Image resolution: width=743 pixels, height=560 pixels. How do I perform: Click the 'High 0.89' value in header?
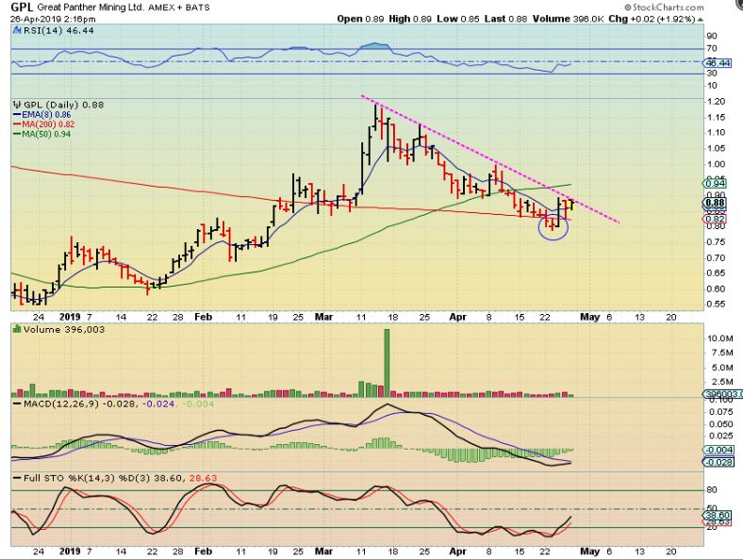tap(410, 19)
